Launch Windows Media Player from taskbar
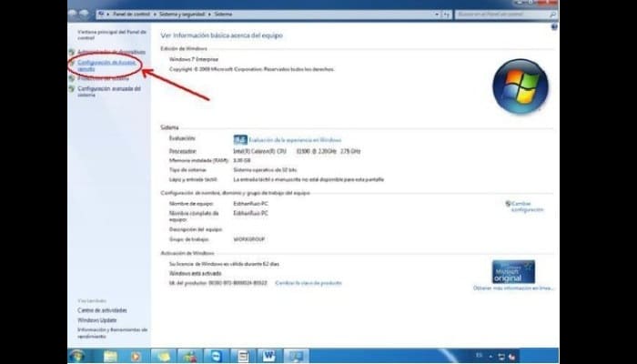637x364 pixels. (136, 357)
